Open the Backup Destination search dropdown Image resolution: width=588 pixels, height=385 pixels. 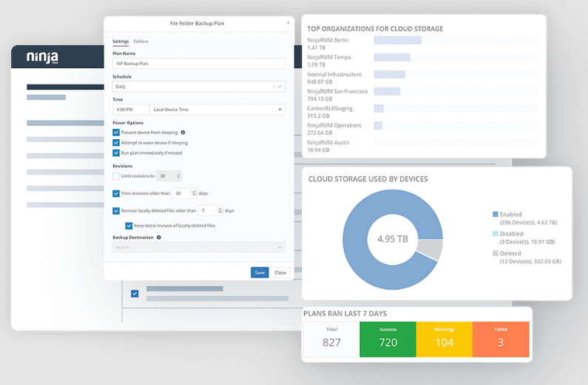tap(199, 247)
